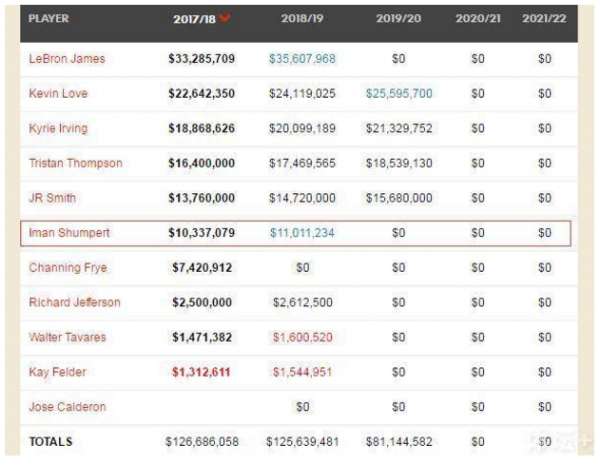Open Channing Frye player link
Image resolution: width=600 pixels, height=465 pixels.
[x=68, y=268]
